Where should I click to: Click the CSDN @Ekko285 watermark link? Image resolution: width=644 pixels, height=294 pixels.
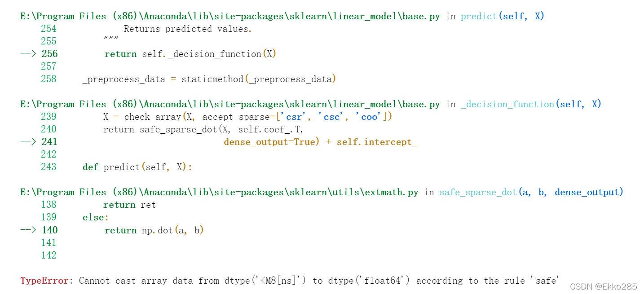[605, 286]
